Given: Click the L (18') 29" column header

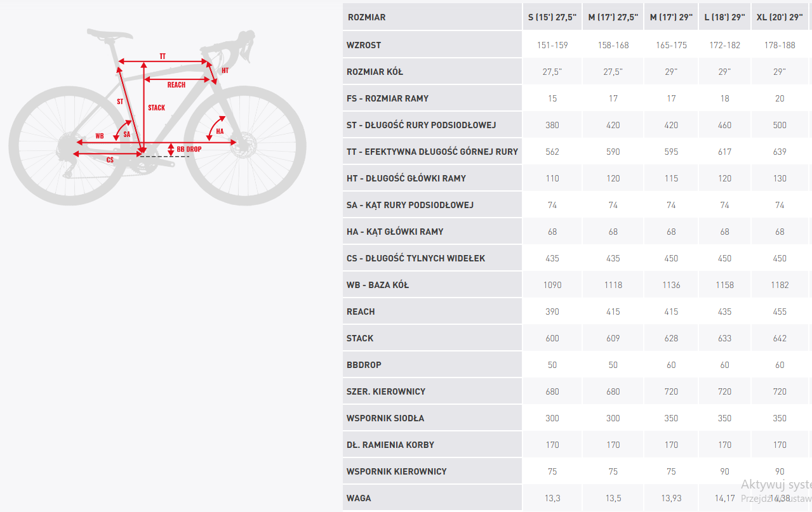Looking at the screenshot, I should pos(724,17).
